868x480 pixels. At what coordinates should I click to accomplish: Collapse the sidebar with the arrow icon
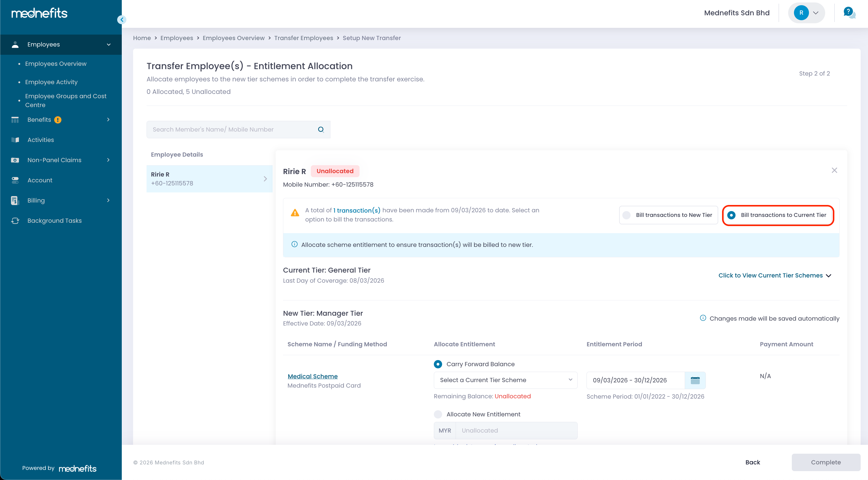point(122,20)
